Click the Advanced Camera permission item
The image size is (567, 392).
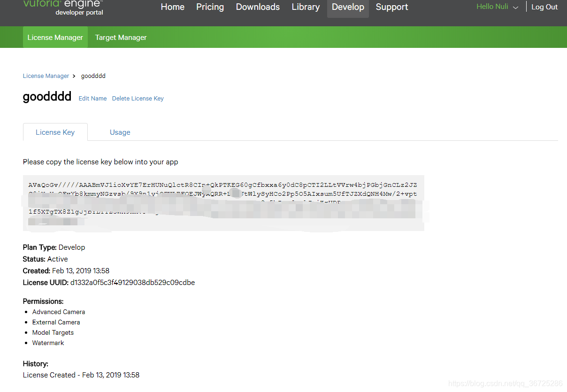[x=59, y=312]
